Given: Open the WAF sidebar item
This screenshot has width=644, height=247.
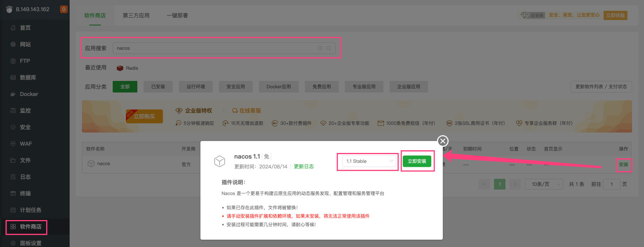Looking at the screenshot, I should [x=26, y=144].
